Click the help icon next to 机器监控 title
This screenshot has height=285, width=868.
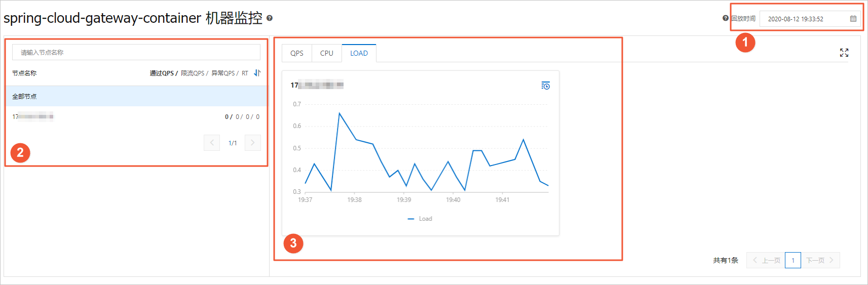(270, 18)
